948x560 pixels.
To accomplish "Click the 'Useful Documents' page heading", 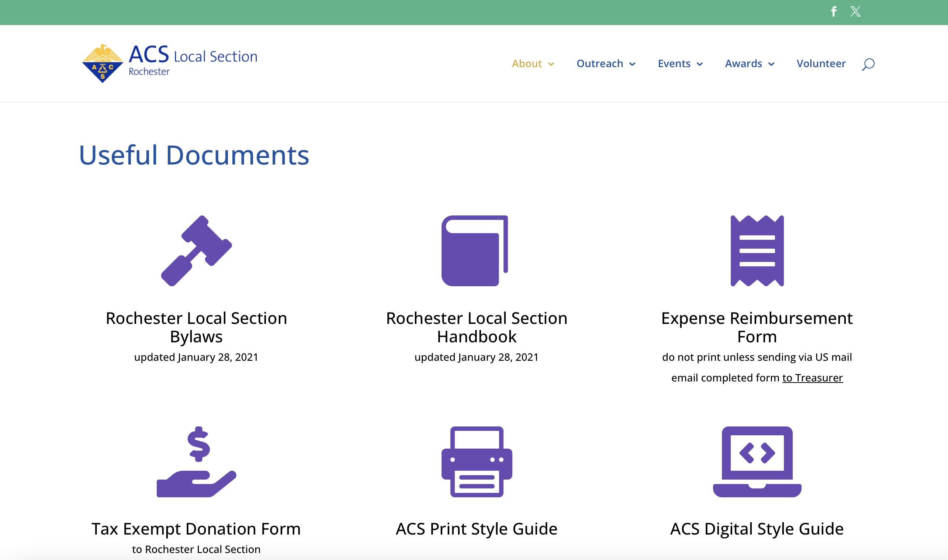I will 194,155.
